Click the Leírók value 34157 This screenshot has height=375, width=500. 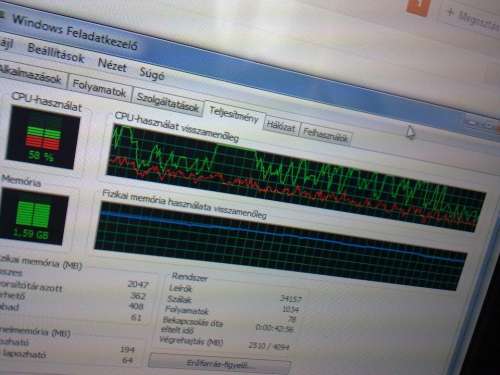[291, 298]
